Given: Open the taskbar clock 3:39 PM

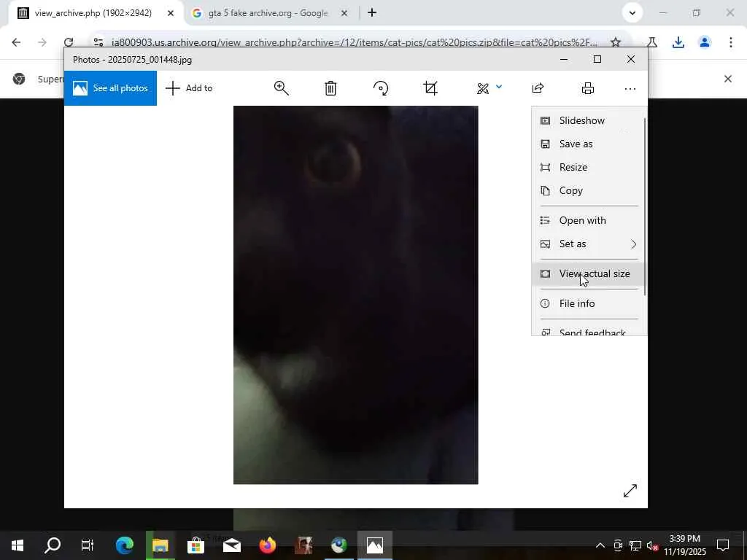Looking at the screenshot, I should pyautogui.click(x=684, y=545).
